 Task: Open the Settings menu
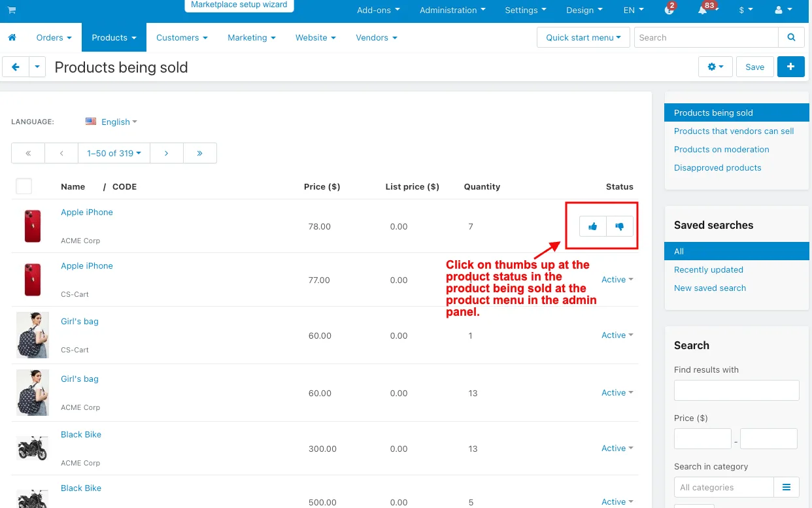(526, 10)
